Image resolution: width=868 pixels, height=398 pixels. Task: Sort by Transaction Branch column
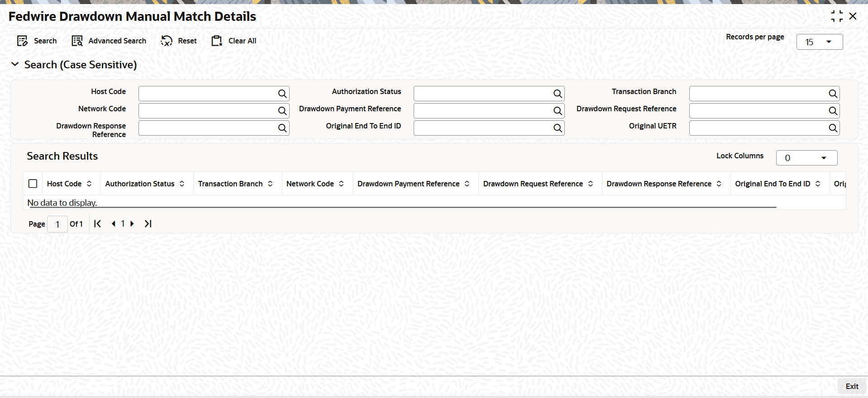270,184
